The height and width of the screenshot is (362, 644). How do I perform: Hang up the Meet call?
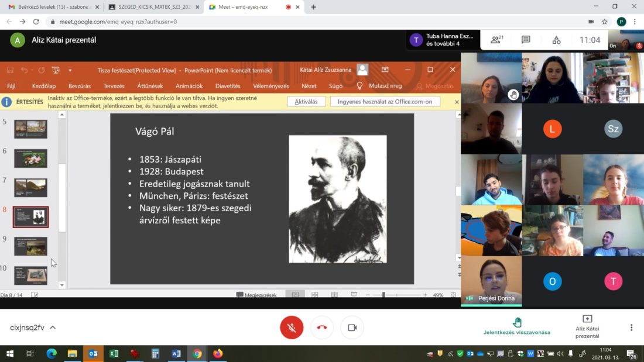click(x=322, y=327)
